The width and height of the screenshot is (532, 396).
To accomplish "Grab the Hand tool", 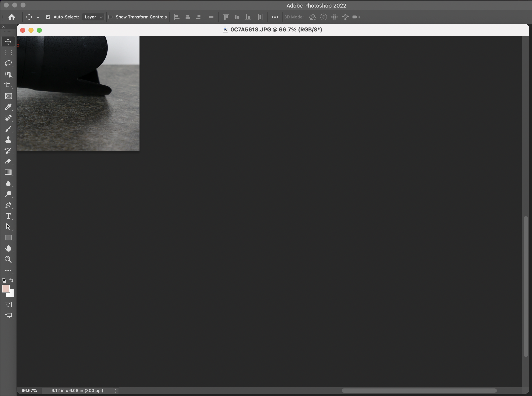I will pyautogui.click(x=8, y=248).
